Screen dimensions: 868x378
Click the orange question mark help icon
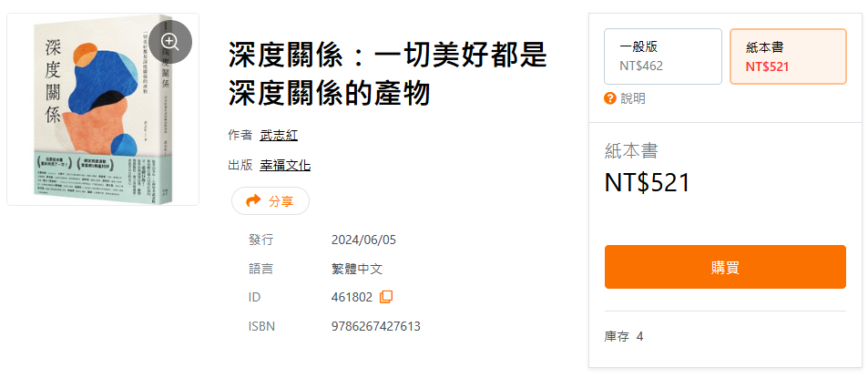610,98
